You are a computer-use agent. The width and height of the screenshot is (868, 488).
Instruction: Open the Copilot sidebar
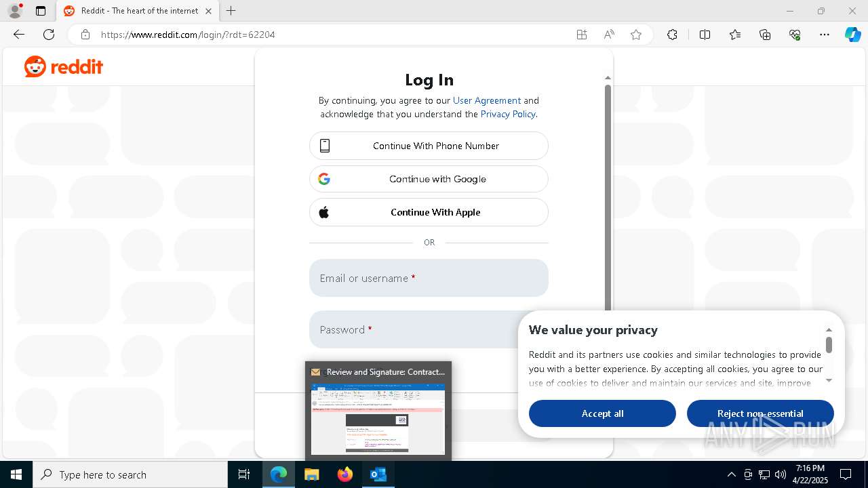[853, 35]
